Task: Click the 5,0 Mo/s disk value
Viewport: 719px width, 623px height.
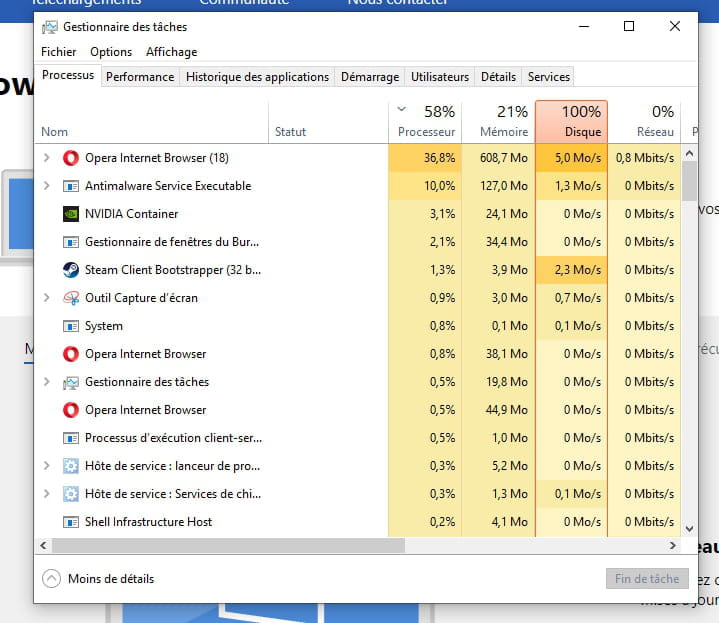Action: 578,158
